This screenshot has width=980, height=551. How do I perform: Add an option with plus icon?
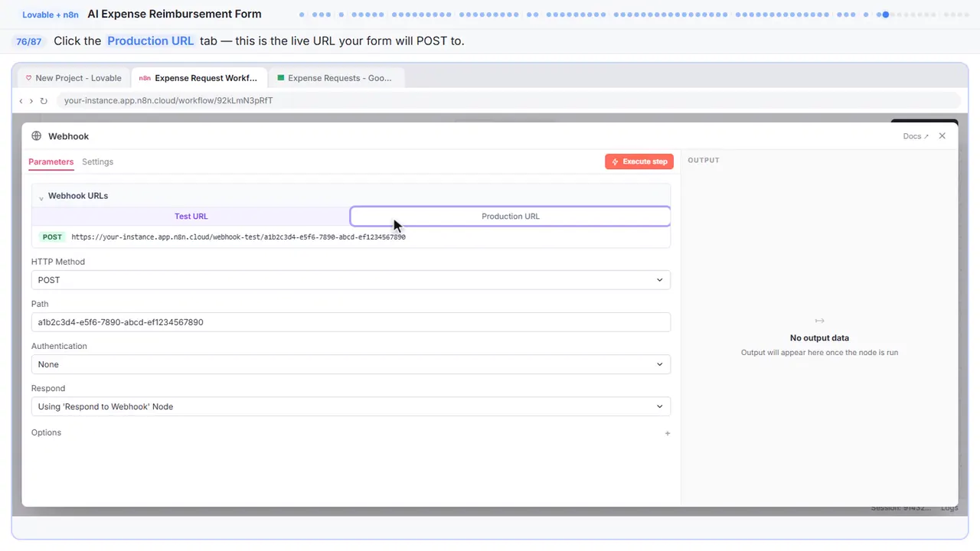(668, 433)
